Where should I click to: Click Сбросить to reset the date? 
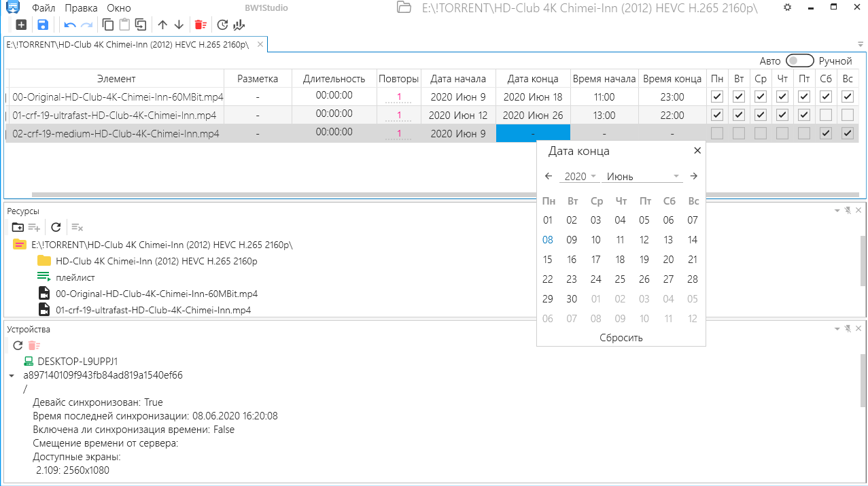tap(621, 338)
